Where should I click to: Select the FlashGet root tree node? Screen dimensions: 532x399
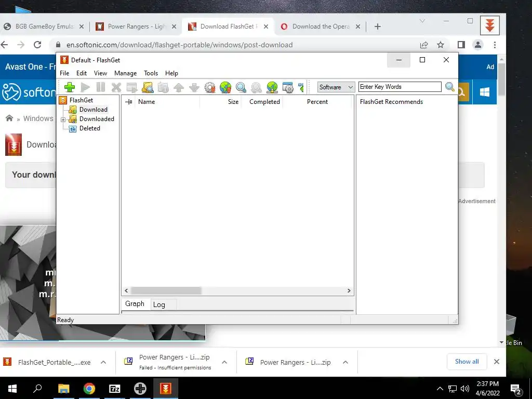tap(81, 100)
